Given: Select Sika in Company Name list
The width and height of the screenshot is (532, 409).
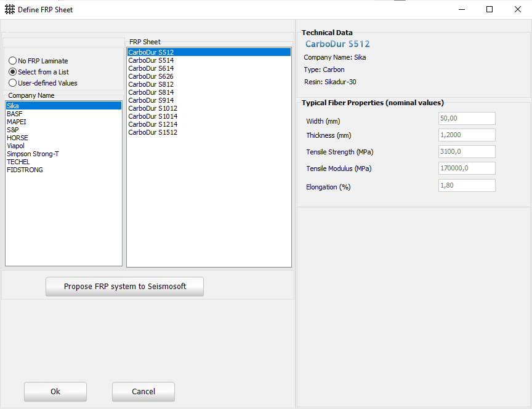Looking at the screenshot, I should 63,106.
